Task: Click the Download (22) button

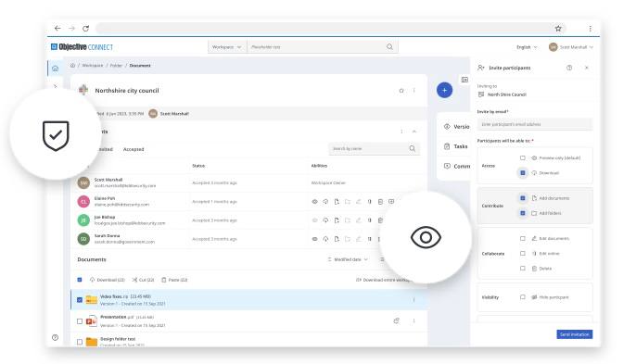Action: [x=108, y=280]
